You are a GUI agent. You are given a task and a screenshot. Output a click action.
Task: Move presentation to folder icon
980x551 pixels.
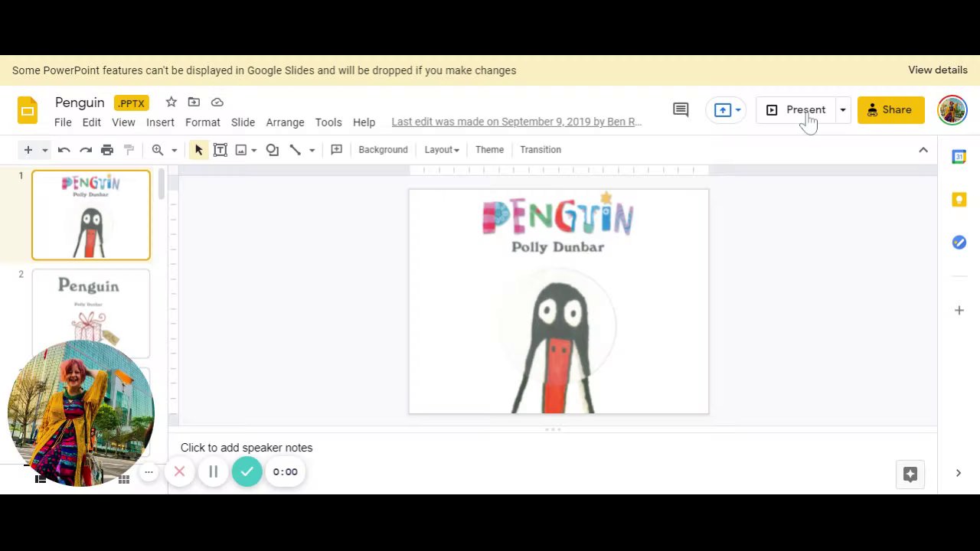pyautogui.click(x=194, y=102)
